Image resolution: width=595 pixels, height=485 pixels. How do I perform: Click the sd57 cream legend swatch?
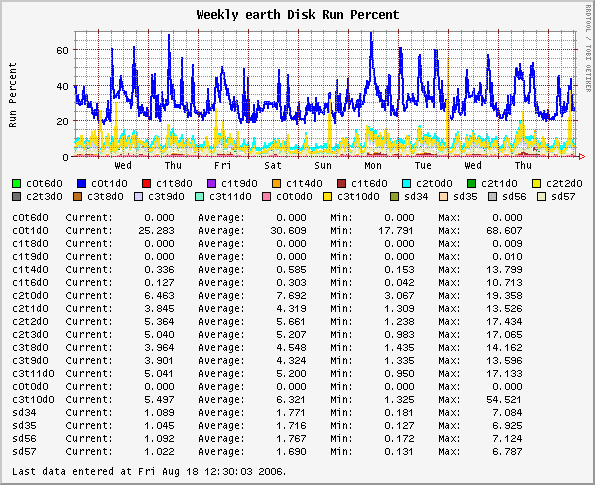pos(541,197)
